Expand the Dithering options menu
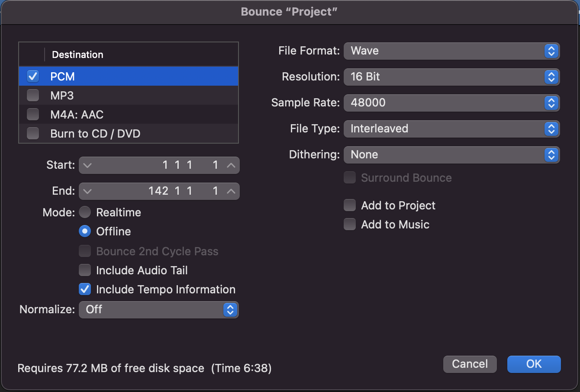The image size is (580, 392). click(451, 155)
